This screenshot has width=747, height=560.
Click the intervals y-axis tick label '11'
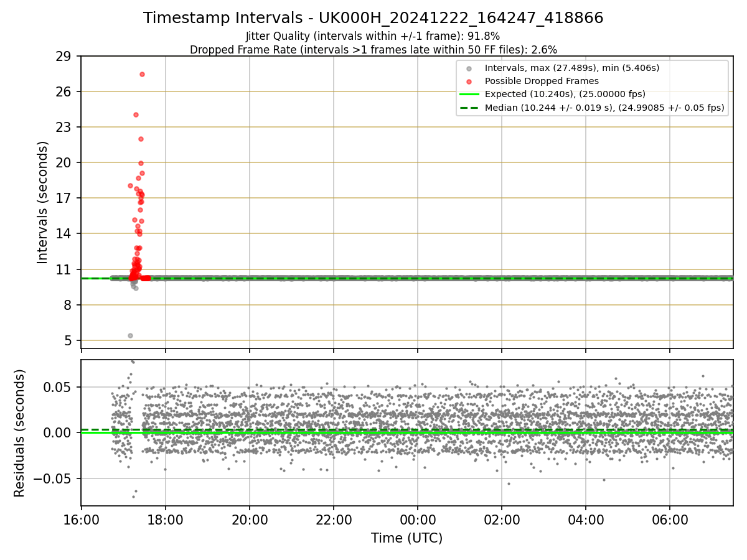[x=64, y=269]
